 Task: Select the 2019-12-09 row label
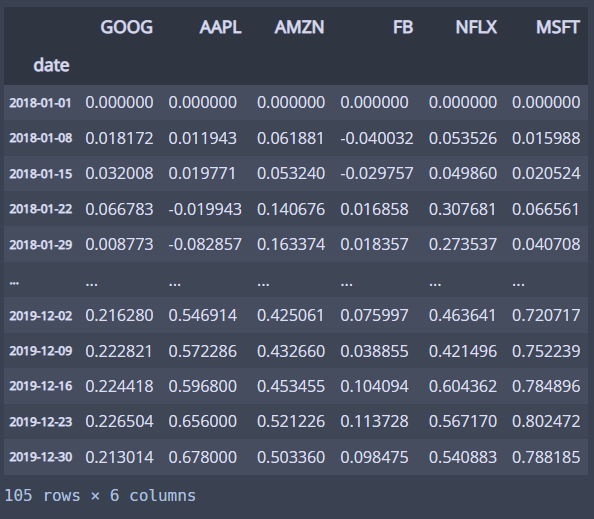(40, 351)
